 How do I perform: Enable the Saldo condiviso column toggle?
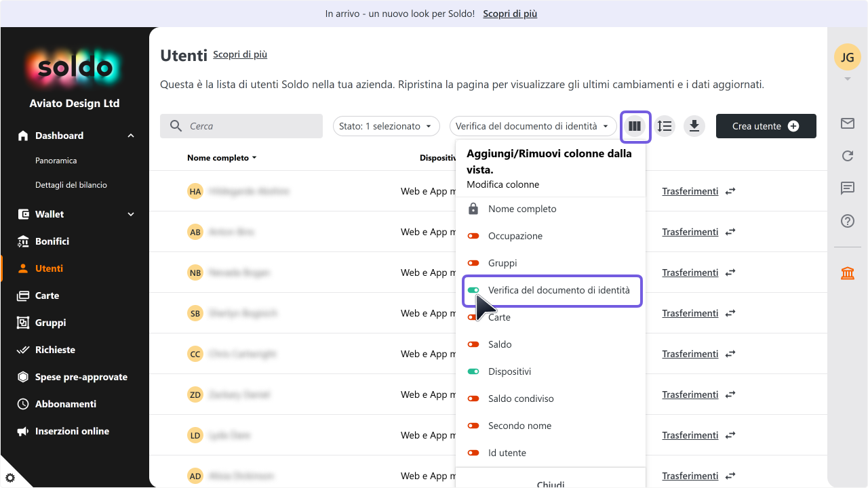tap(473, 399)
